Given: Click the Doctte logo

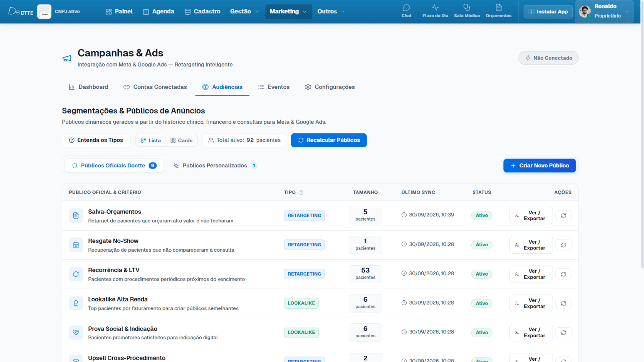Looking at the screenshot, I should coord(21,11).
